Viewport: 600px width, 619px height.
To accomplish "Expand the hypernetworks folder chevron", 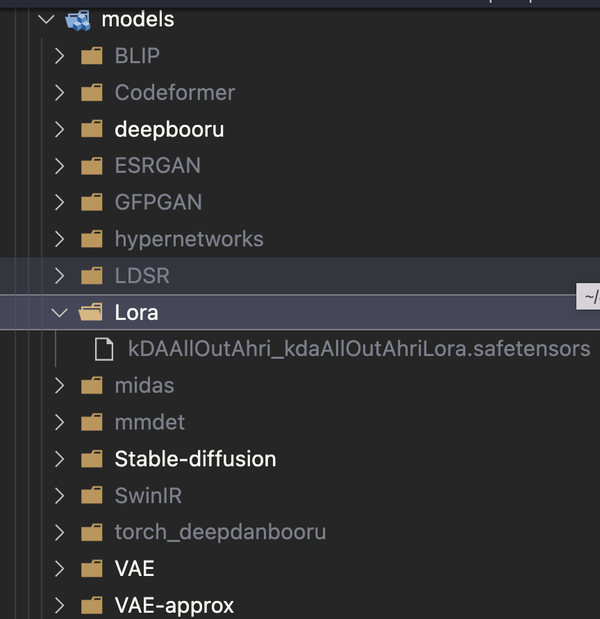I will pyautogui.click(x=60, y=239).
